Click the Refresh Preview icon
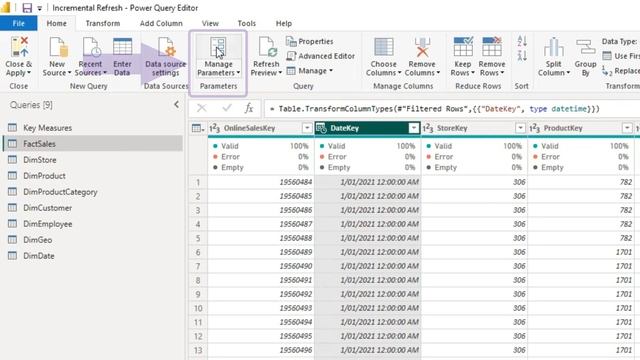 click(x=268, y=47)
